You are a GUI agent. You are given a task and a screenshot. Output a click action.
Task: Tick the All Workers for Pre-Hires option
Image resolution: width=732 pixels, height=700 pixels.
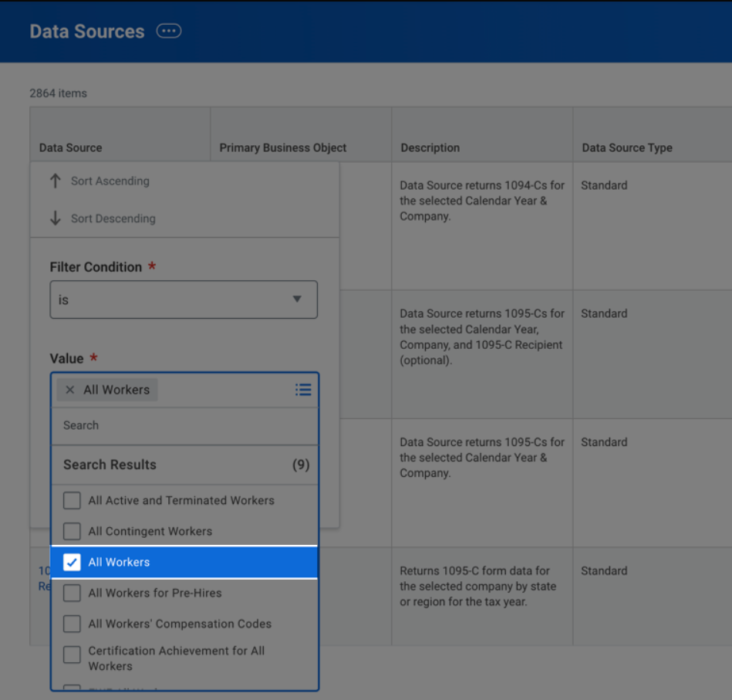72,593
